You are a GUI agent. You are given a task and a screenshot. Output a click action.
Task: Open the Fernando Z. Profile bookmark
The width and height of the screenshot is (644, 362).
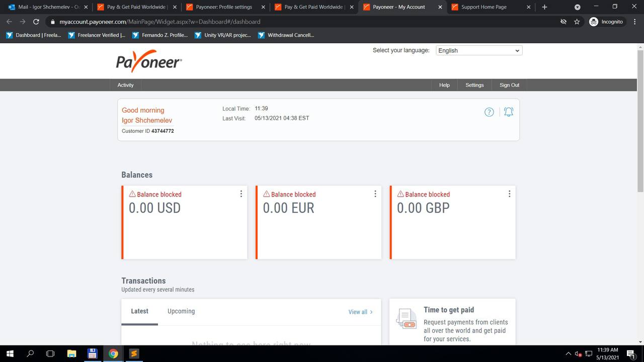click(x=160, y=35)
